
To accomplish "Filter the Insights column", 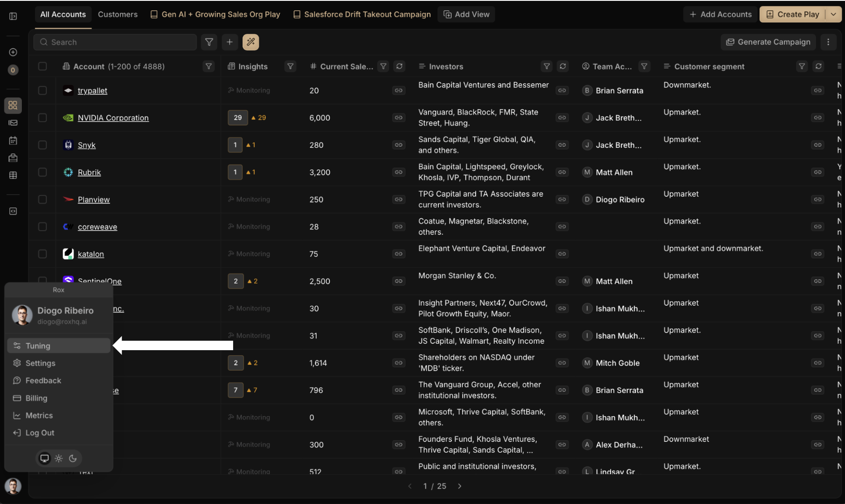I will tap(290, 66).
